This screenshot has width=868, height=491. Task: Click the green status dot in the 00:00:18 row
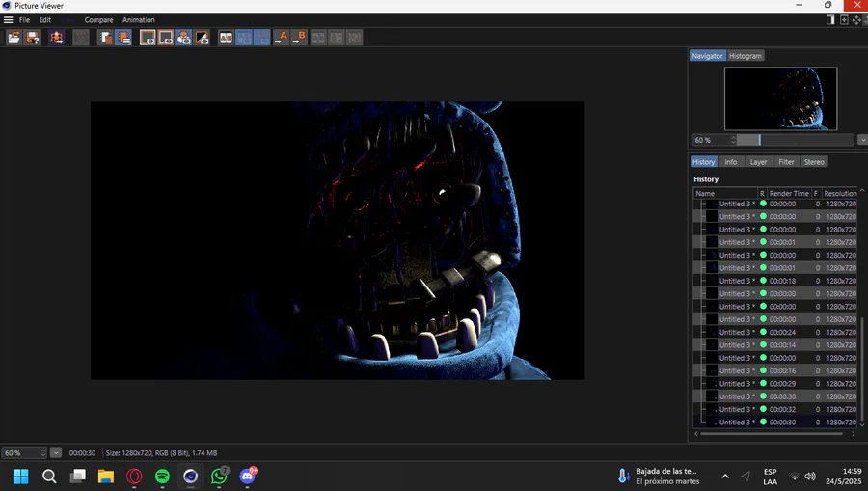[763, 281]
